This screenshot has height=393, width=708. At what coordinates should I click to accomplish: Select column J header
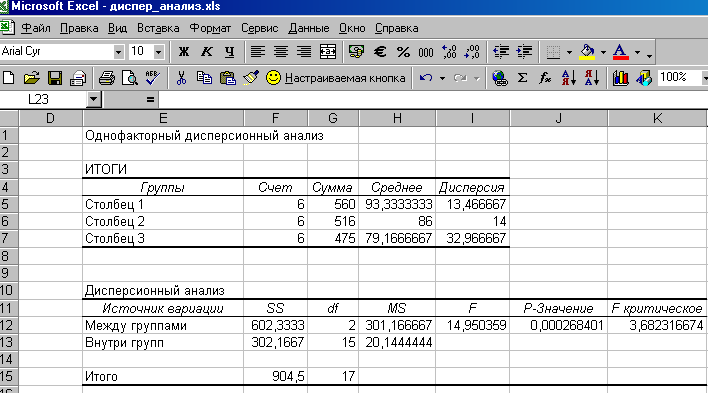559,118
